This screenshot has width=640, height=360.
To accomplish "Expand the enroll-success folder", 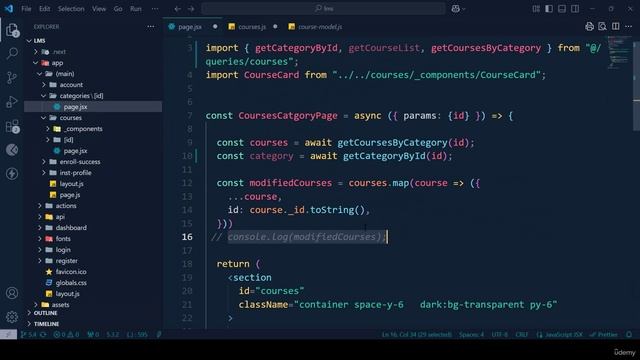I will click(44, 162).
